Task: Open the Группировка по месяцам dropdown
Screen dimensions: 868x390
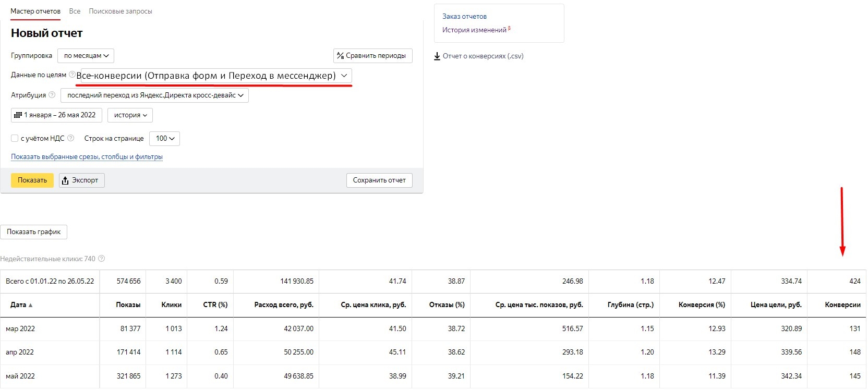Action: [86, 56]
